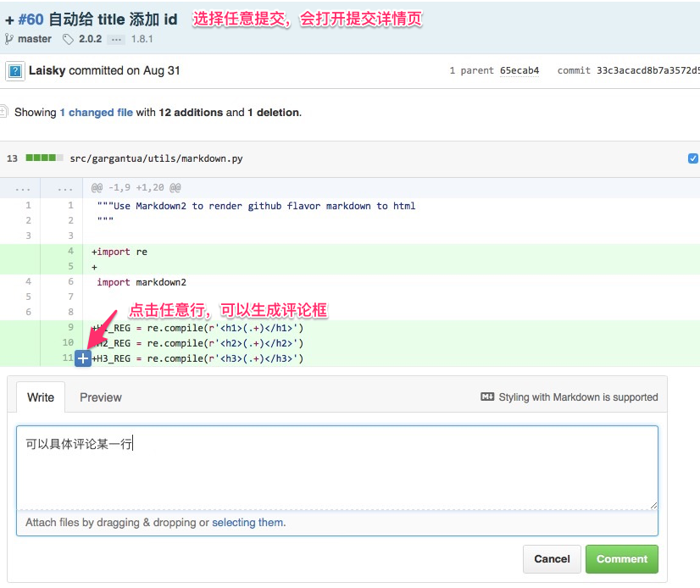Viewport: 700px width, 588px height.
Task: Expand the hidden tags ellipsis after 2.0.2
Action: coord(116,39)
